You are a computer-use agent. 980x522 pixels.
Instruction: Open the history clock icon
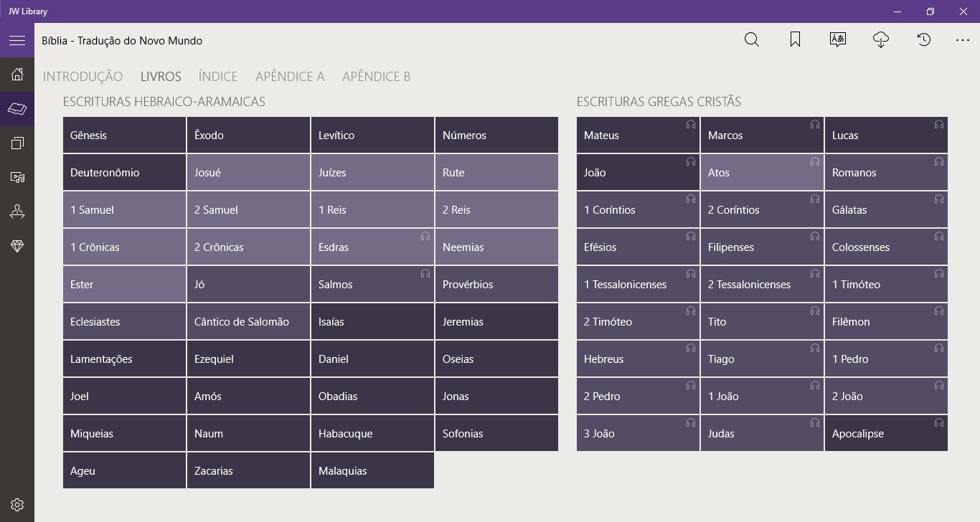[924, 40]
